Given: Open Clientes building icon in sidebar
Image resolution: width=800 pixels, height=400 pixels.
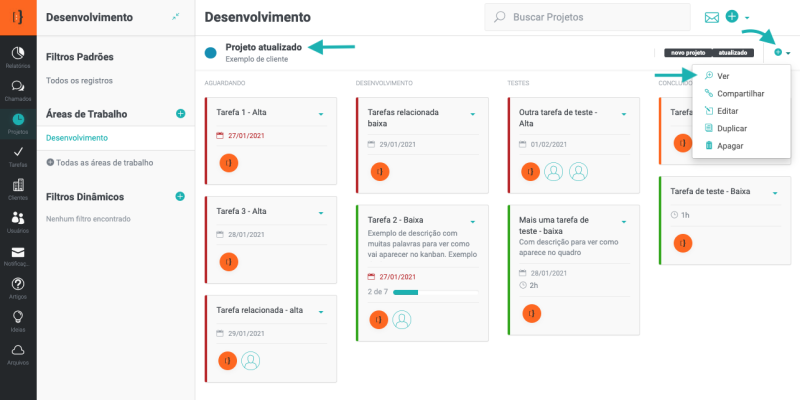Looking at the screenshot, I should pyautogui.click(x=18, y=188).
